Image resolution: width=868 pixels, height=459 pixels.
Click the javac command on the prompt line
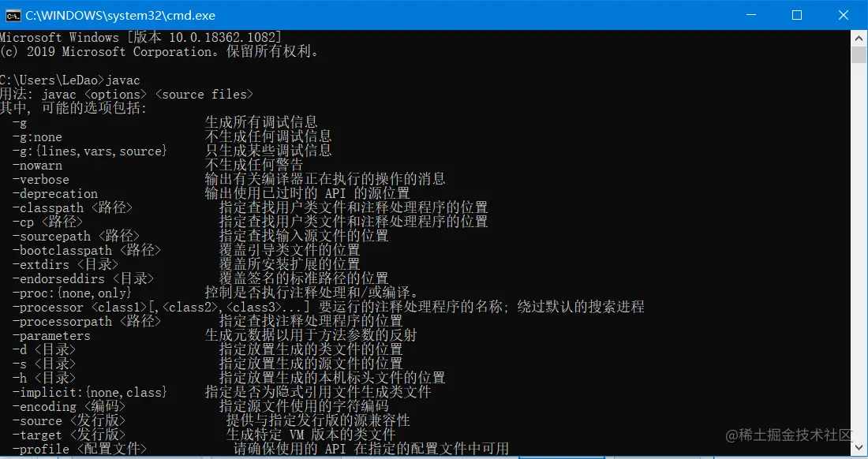pyautogui.click(x=123, y=80)
